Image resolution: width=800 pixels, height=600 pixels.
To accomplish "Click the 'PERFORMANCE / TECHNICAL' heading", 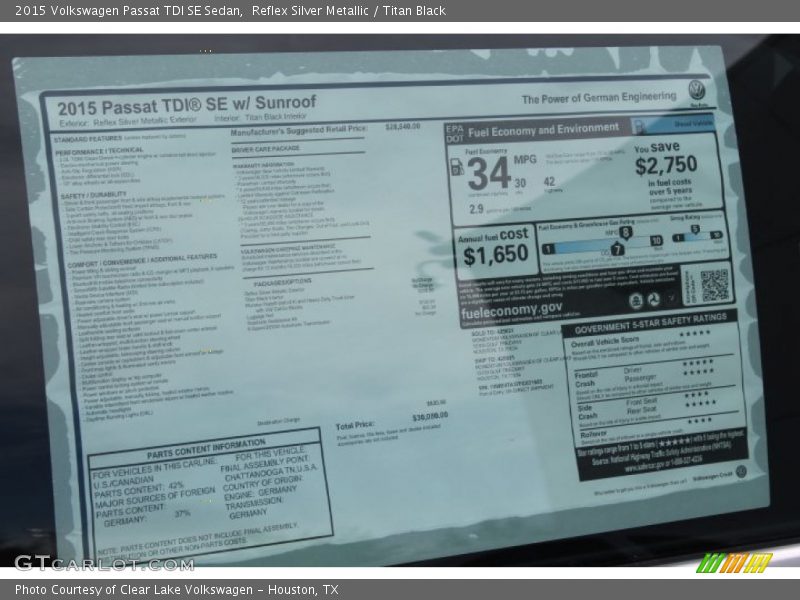I will click(99, 151).
